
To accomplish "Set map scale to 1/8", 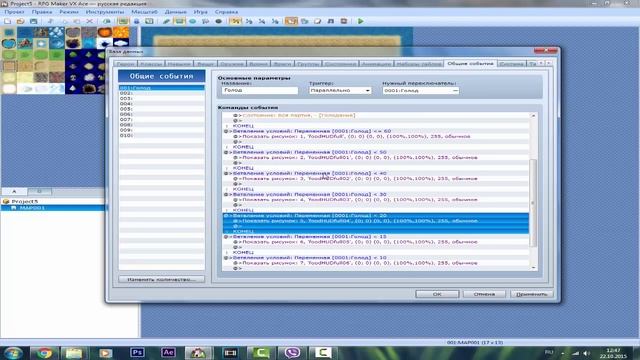I will click(x=275, y=21).
